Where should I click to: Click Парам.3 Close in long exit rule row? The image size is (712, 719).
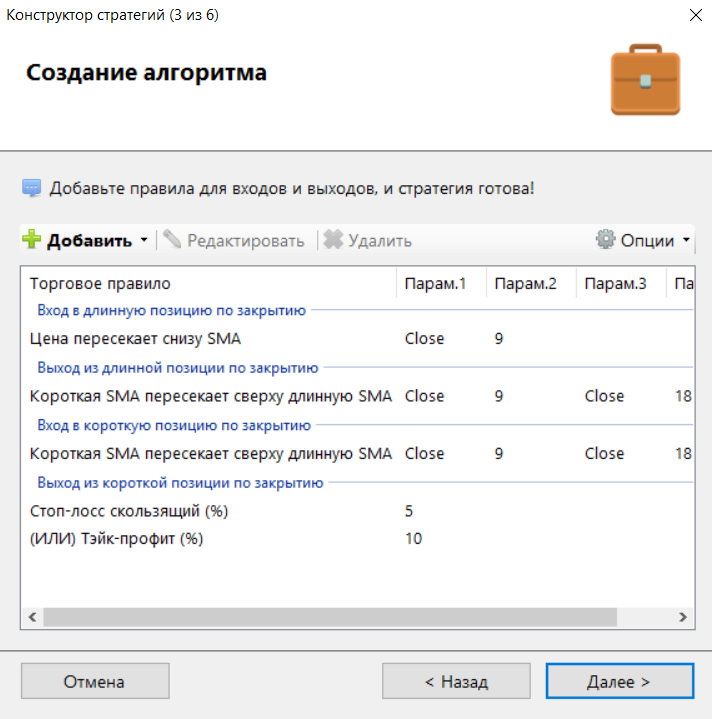coord(604,396)
